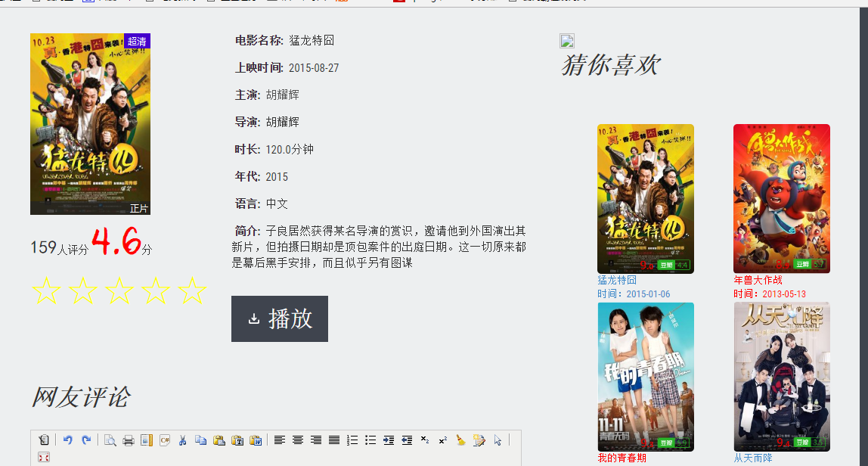Click the 从天而降 movie poster thumbnail
This screenshot has width=868, height=466.
(781, 377)
